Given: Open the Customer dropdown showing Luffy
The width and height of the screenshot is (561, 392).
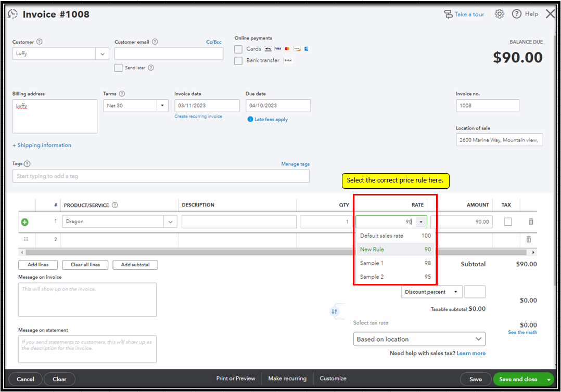Looking at the screenshot, I should point(102,54).
